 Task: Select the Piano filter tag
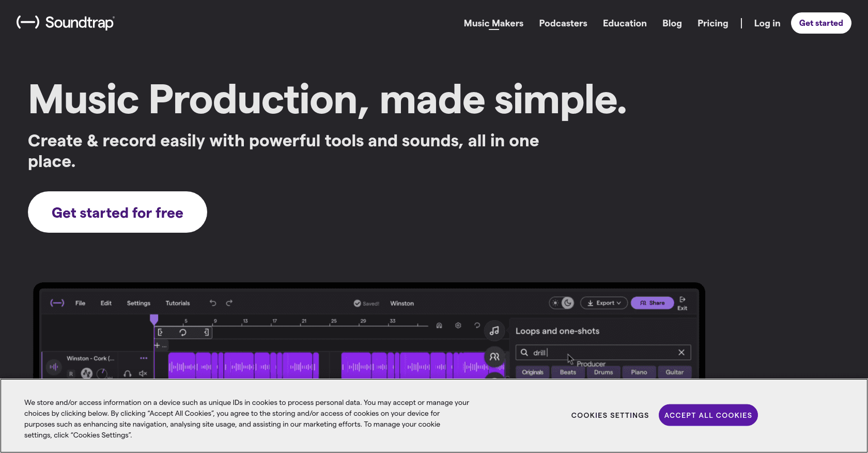pos(639,372)
